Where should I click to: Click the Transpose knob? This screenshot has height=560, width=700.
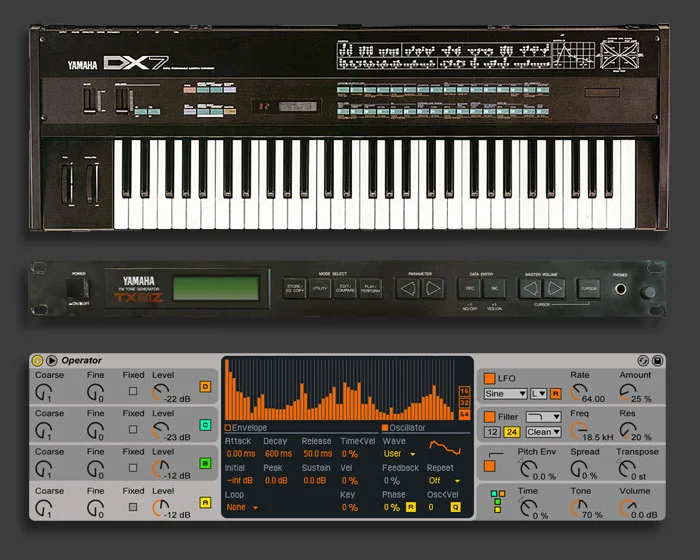point(626,469)
